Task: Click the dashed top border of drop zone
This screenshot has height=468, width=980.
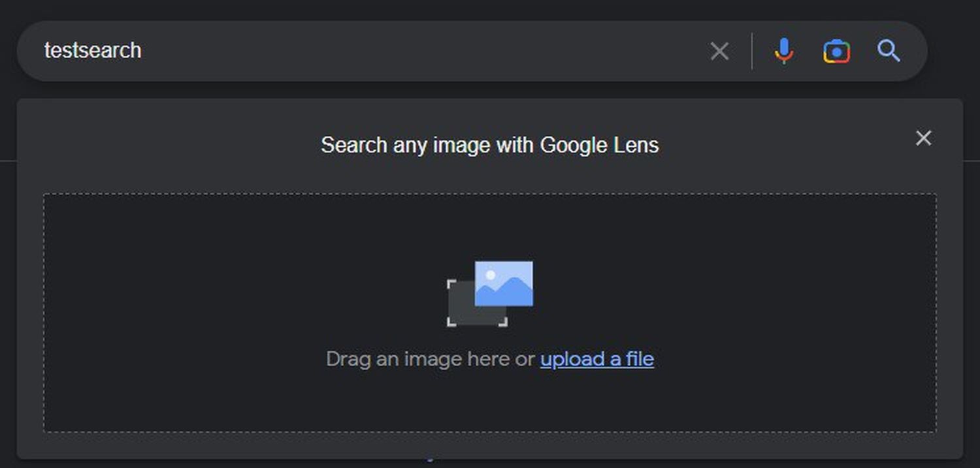Action: click(490, 194)
